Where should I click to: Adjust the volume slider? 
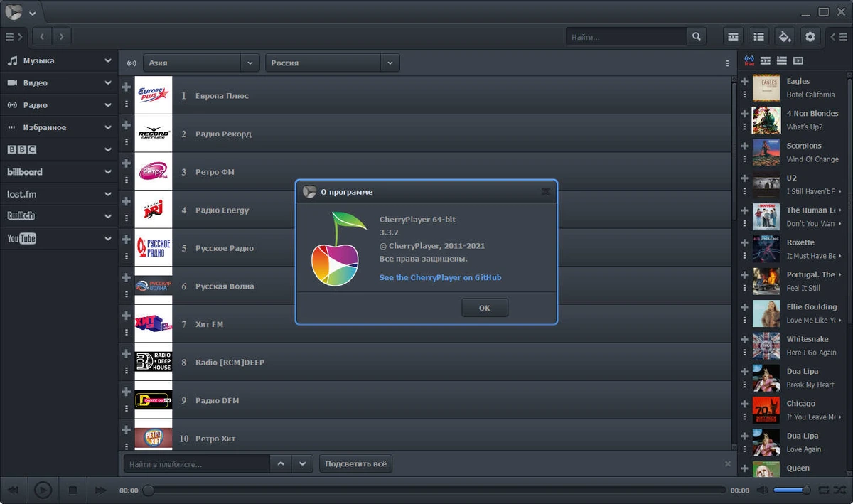pyautogui.click(x=792, y=490)
